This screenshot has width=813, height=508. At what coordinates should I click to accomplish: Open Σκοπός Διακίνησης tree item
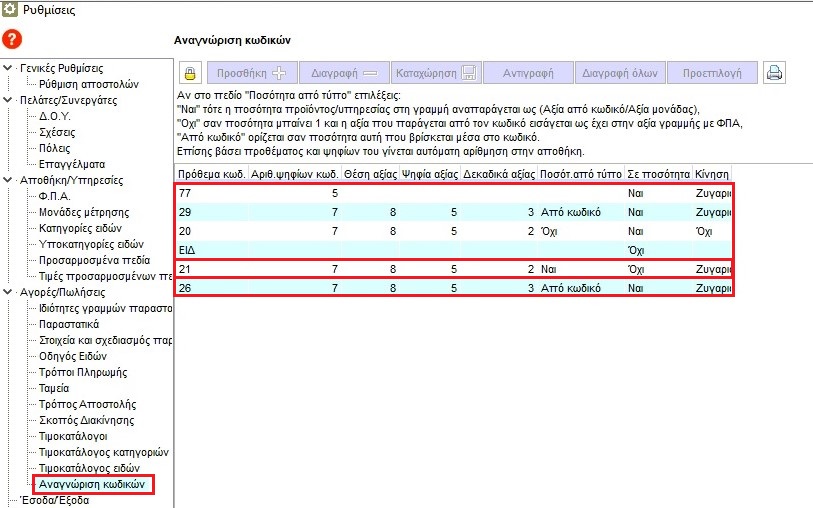86,420
